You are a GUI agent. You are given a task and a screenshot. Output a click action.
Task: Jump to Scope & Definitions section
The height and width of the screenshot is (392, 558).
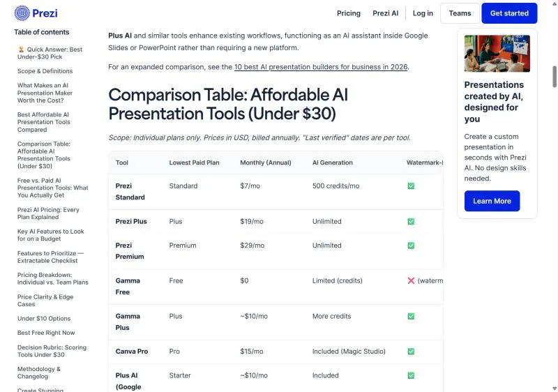pos(45,71)
